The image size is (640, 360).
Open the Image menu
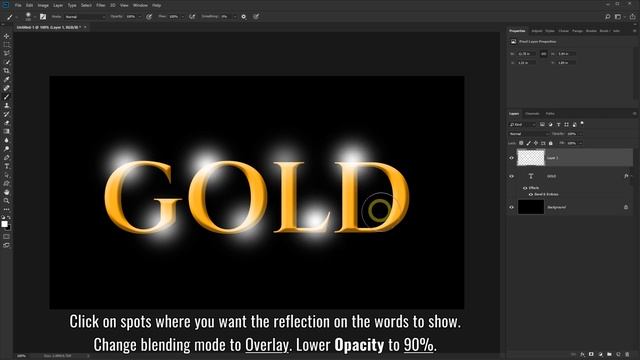[43, 5]
